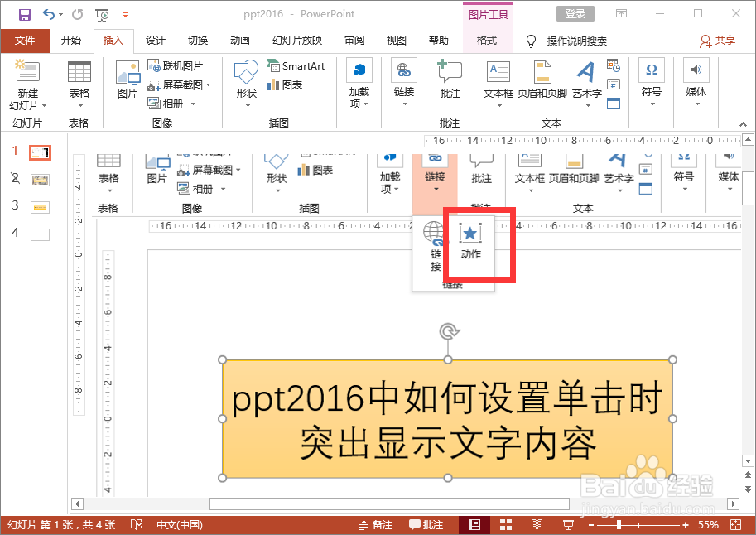The image size is (756, 535).
Task: Switch to the 开始 Home tab
Action: pyautogui.click(x=71, y=41)
